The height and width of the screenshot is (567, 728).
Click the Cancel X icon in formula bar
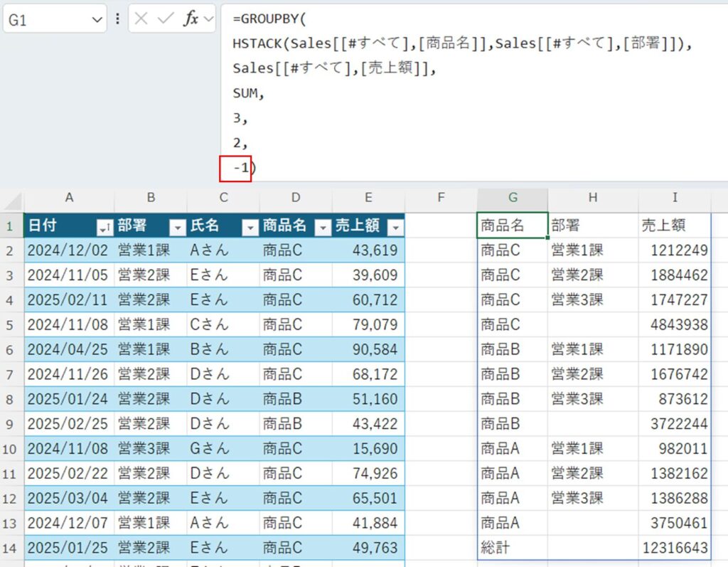coord(141,19)
